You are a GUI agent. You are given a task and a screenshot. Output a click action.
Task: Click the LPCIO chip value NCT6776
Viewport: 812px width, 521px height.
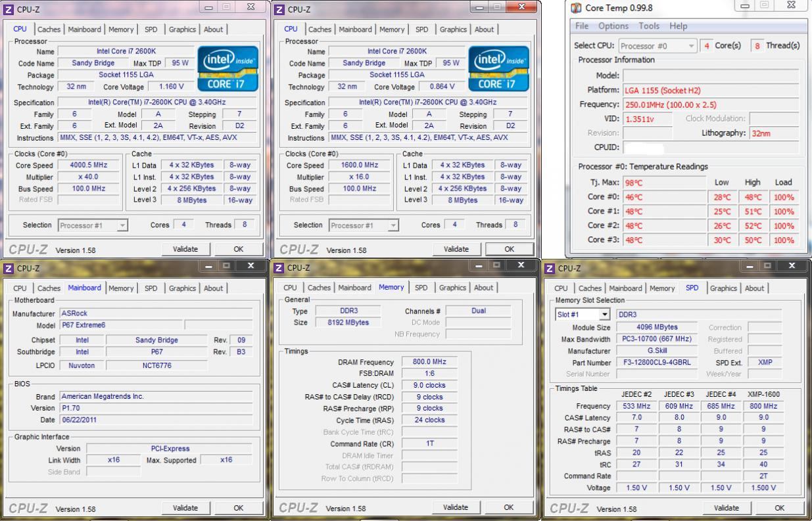pyautogui.click(x=156, y=365)
